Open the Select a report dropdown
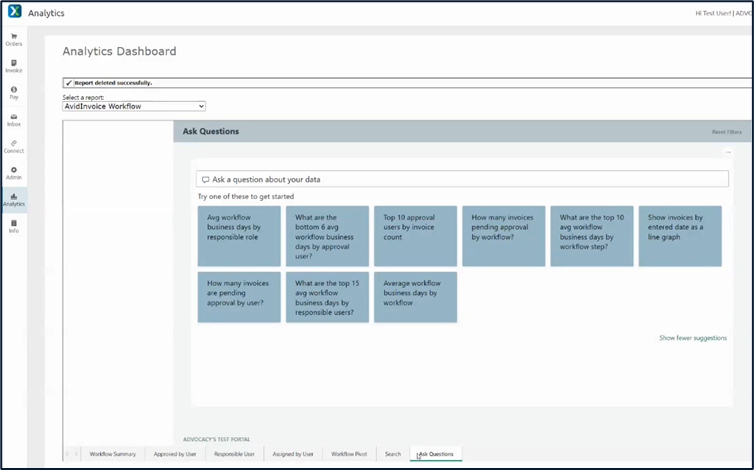Image resolution: width=754 pixels, height=470 pixels. pyautogui.click(x=134, y=106)
